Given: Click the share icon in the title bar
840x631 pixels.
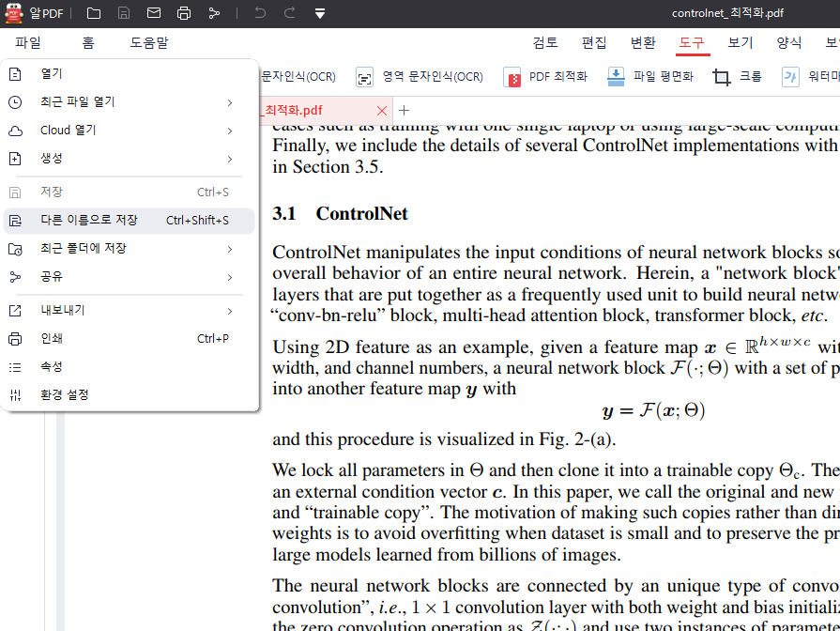Looking at the screenshot, I should click(x=214, y=13).
